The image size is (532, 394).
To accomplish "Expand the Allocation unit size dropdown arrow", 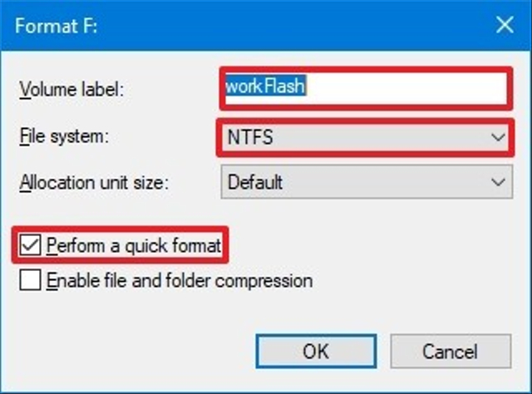I will [x=497, y=181].
